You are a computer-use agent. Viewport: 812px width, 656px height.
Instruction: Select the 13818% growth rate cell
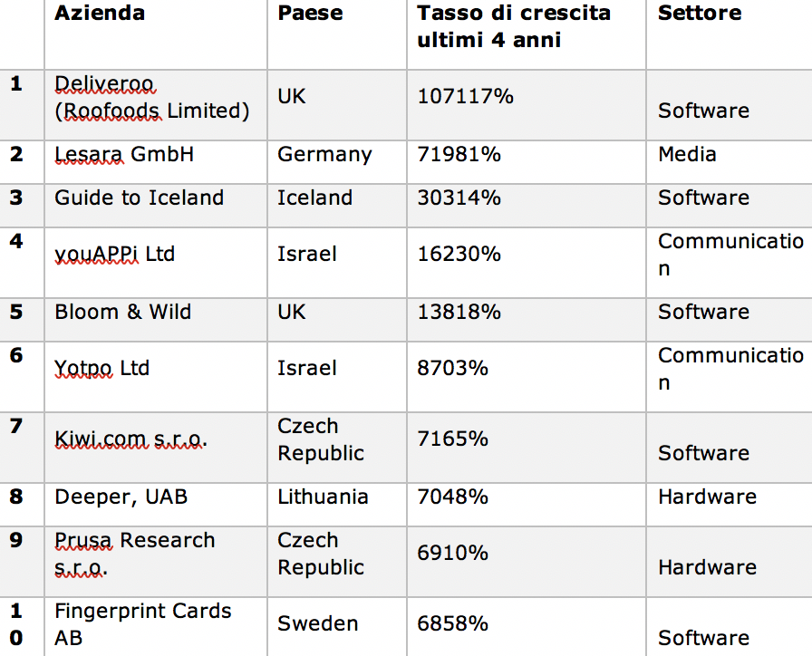click(x=459, y=313)
